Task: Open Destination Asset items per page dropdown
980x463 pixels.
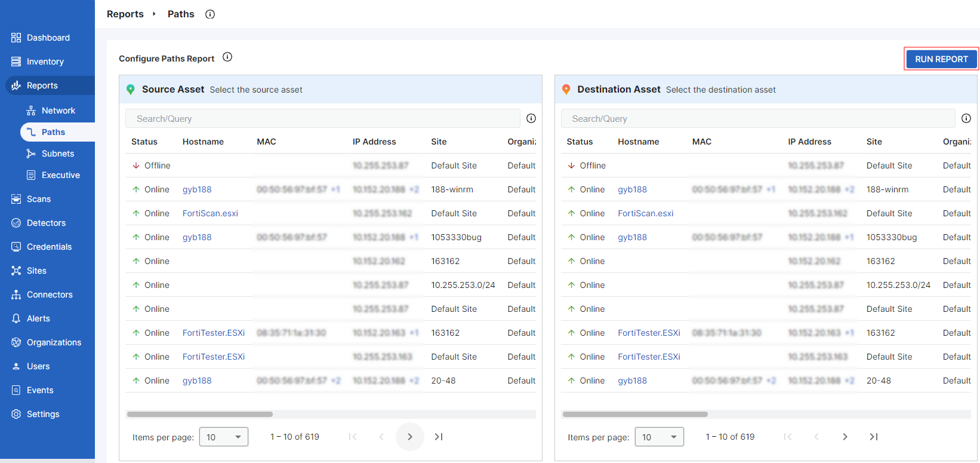Action: point(659,437)
